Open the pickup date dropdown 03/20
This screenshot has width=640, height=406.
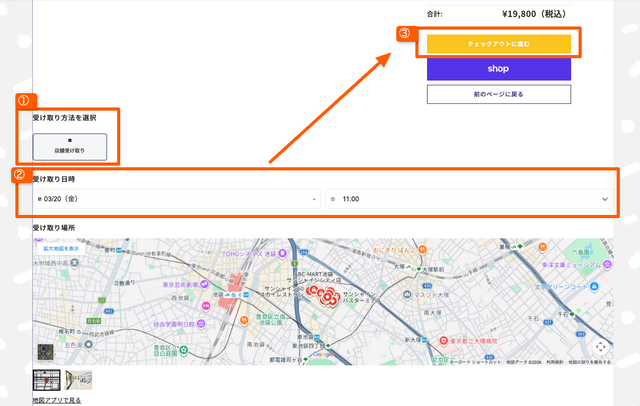point(177,199)
